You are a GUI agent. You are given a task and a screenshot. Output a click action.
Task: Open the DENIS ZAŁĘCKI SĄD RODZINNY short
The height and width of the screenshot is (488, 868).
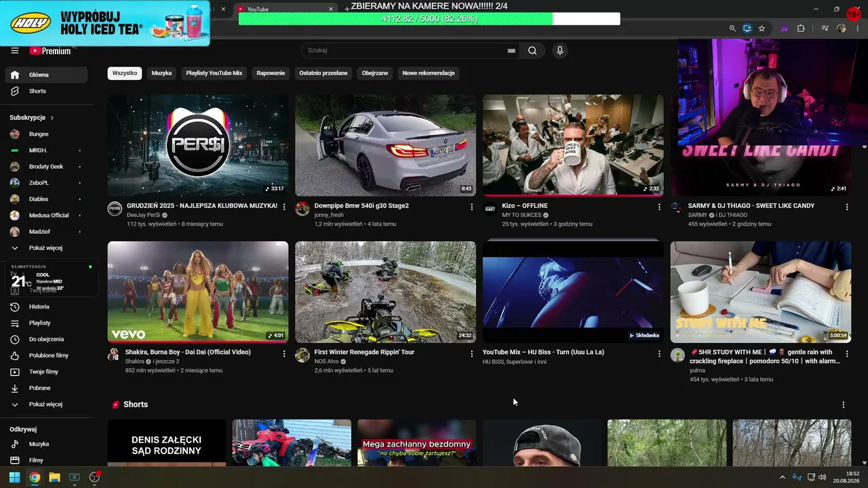167,443
